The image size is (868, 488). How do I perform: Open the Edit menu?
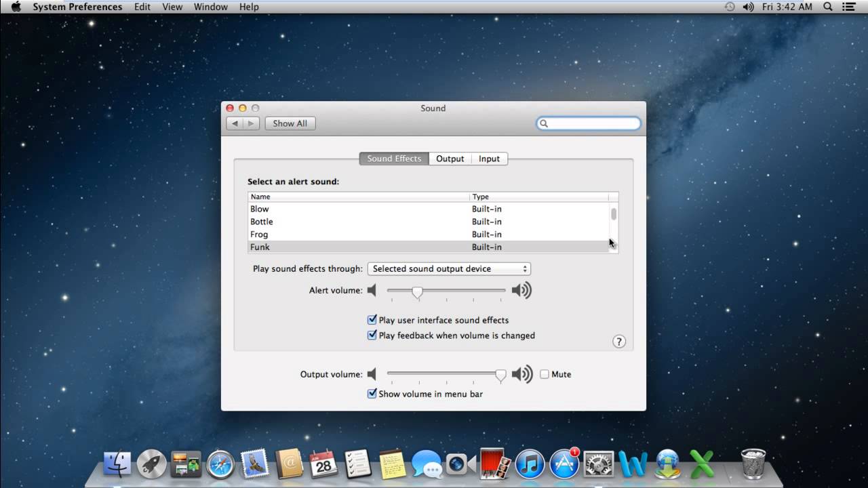pos(142,7)
